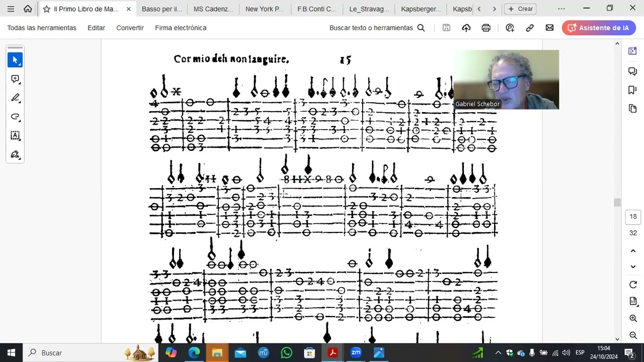The height and width of the screenshot is (362, 644).
Task: Open the Acrobat hamburger menu
Action: (x=11, y=9)
